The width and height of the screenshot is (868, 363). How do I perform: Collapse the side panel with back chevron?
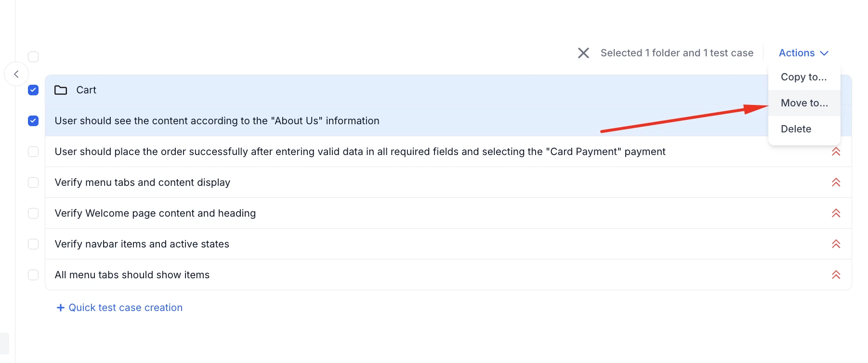tap(16, 74)
